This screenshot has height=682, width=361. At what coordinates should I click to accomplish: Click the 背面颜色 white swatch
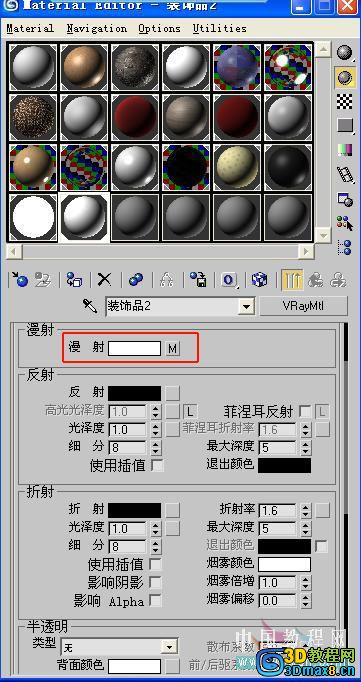(134, 666)
